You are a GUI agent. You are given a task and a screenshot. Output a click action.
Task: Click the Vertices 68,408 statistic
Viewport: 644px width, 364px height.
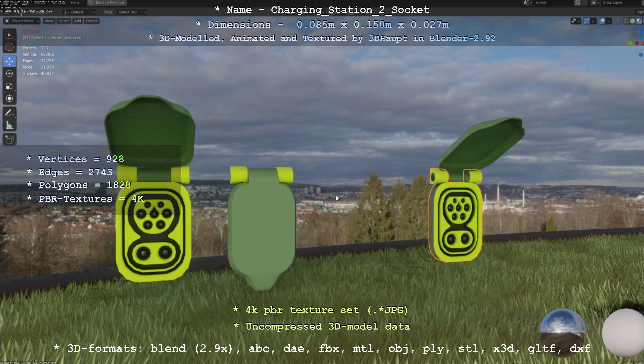pyautogui.click(x=38, y=54)
